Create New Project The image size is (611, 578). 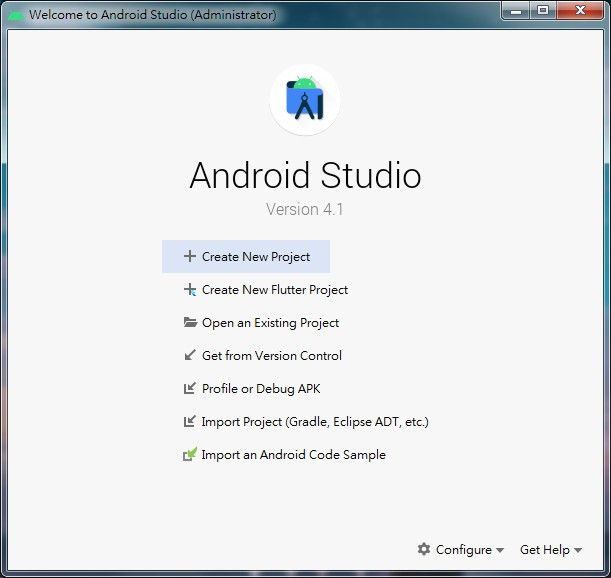246,256
